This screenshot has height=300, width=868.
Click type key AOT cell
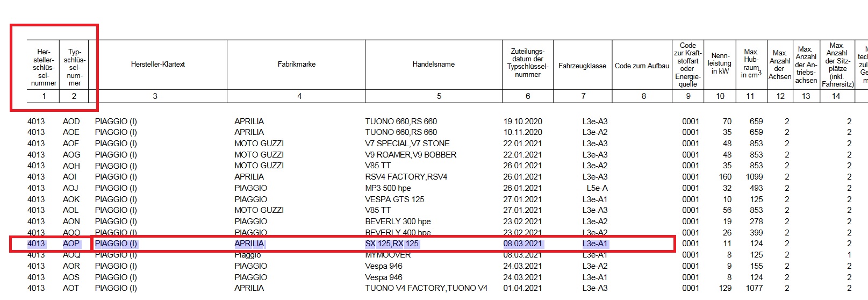click(71, 288)
